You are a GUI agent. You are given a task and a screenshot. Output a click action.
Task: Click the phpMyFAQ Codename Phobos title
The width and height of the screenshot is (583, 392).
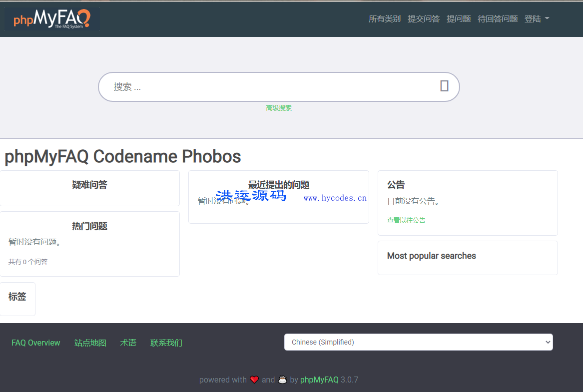coord(123,156)
